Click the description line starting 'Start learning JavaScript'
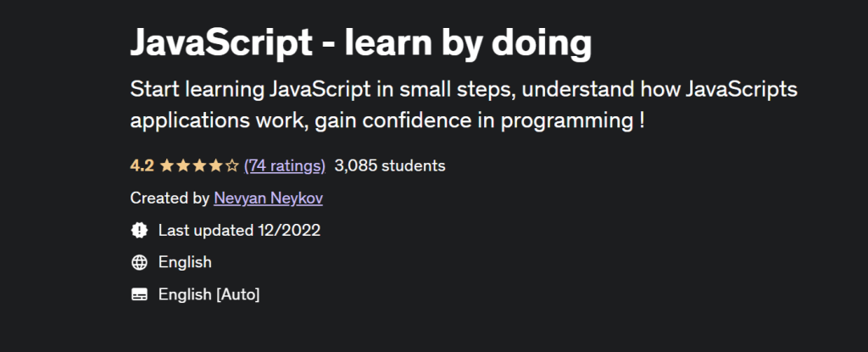Viewport: 868px width, 352px height. click(464, 90)
